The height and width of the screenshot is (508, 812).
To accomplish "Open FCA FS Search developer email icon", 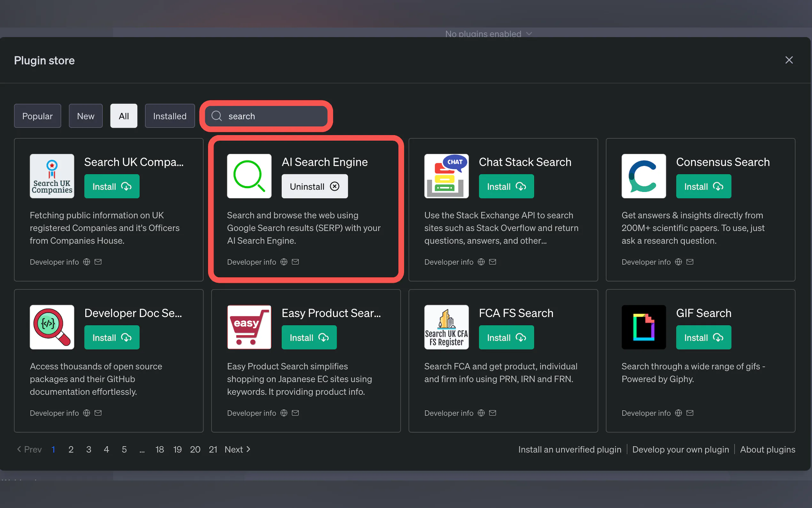I will pos(492,413).
